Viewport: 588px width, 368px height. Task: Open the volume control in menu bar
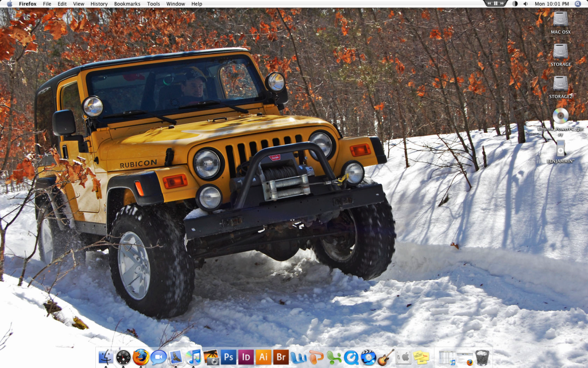[x=525, y=4]
